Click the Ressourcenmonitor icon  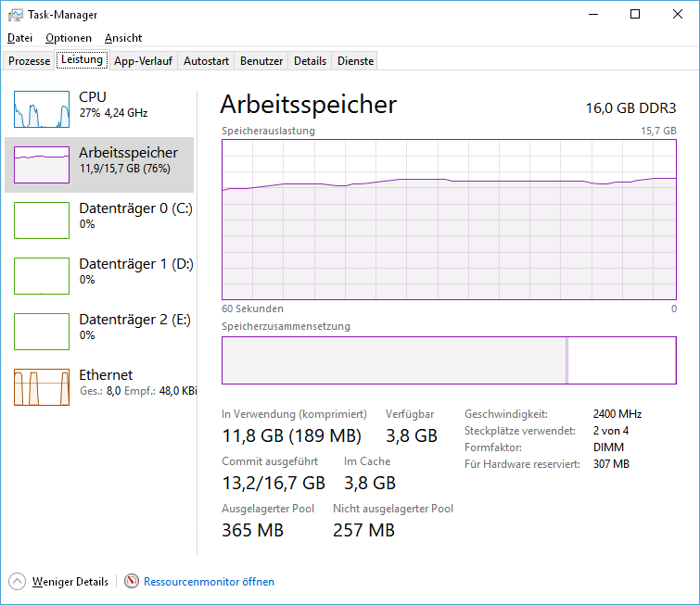pyautogui.click(x=131, y=582)
